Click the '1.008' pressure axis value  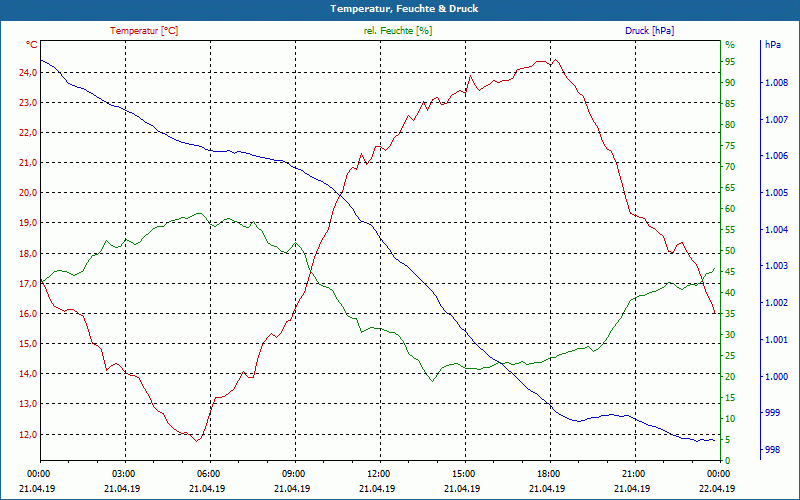pyautogui.click(x=777, y=83)
